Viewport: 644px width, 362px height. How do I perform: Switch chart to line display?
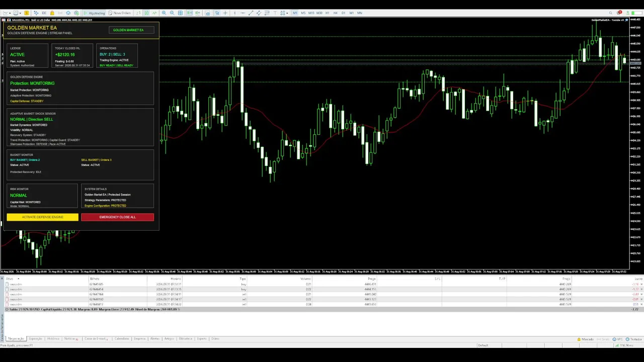154,13
